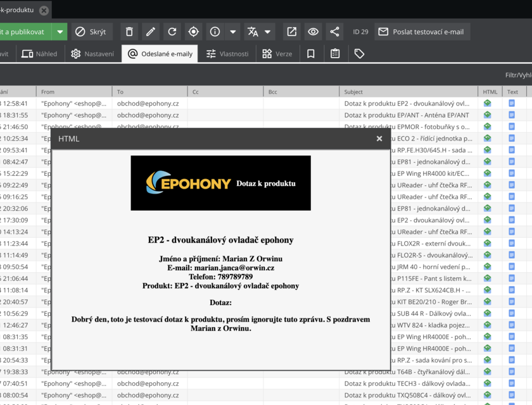The height and width of the screenshot is (405, 532).
Task: Open the Verze tab
Action: tap(277, 54)
